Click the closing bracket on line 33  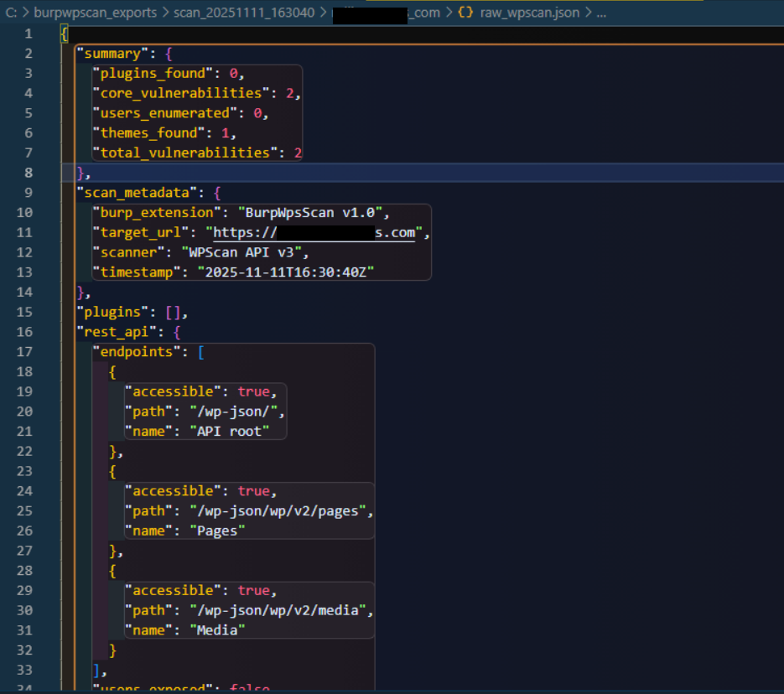click(x=96, y=670)
